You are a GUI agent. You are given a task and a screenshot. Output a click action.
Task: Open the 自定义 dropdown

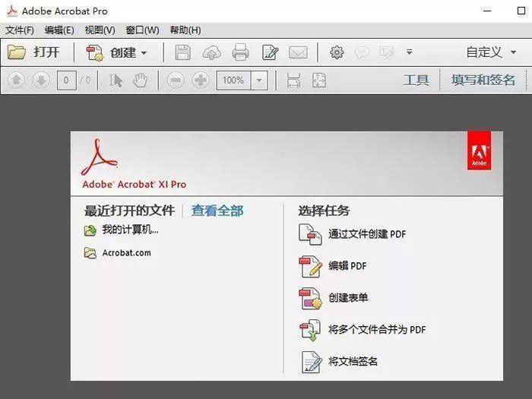pos(491,52)
